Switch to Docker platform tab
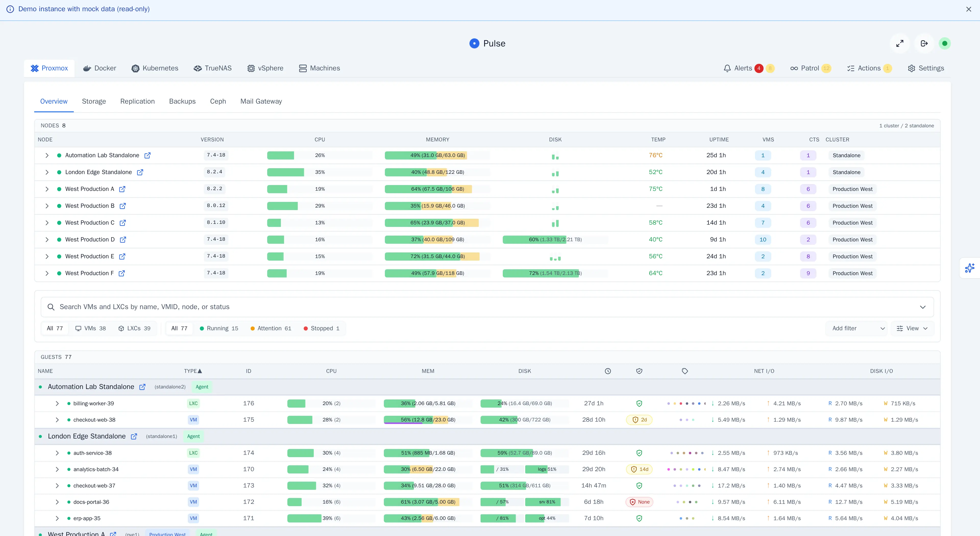The width and height of the screenshot is (980, 536). click(100, 68)
